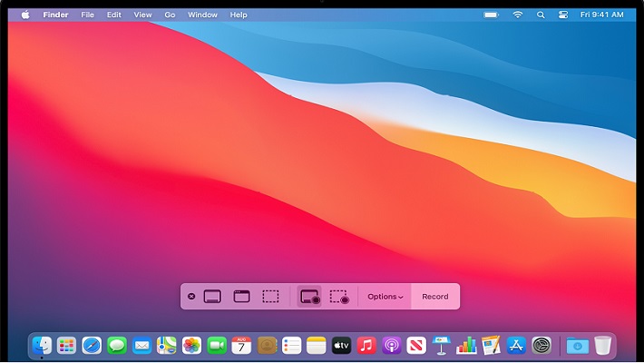644x363 pixels.
Task: Open the Go menu
Action: (x=170, y=15)
